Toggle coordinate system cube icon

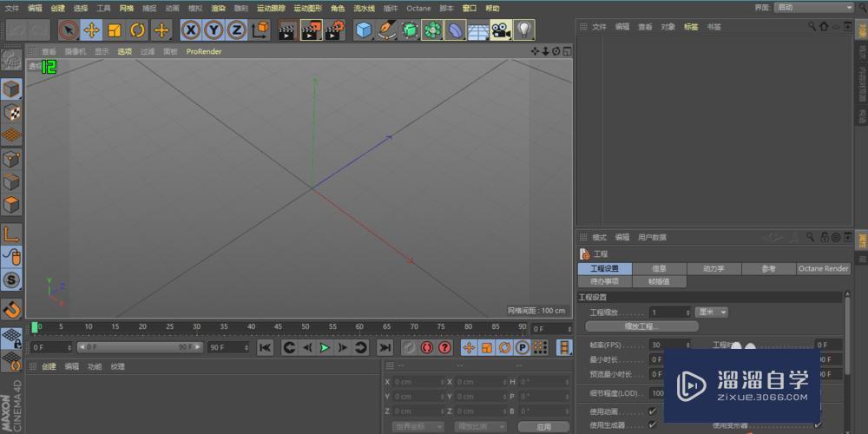tap(260, 30)
